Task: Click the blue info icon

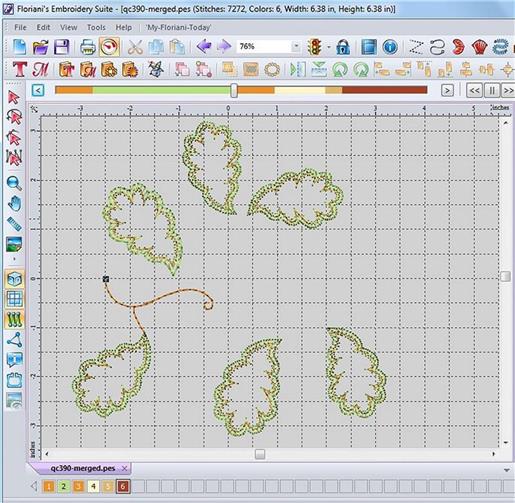Action: tap(390, 47)
